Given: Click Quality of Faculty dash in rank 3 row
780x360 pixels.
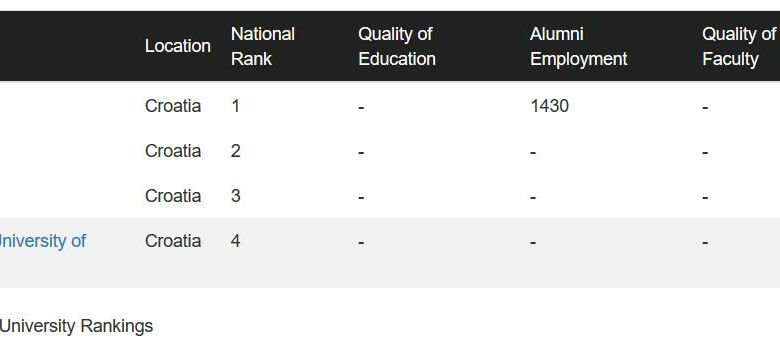Looking at the screenshot, I should point(705,197).
